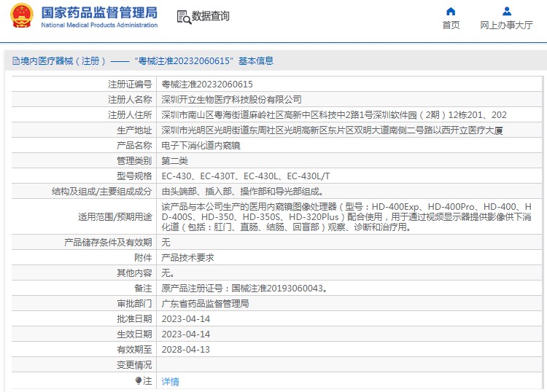This screenshot has width=547, height=392.
Task: Click the 产品储存条件及有效期 label
Action: point(108,243)
